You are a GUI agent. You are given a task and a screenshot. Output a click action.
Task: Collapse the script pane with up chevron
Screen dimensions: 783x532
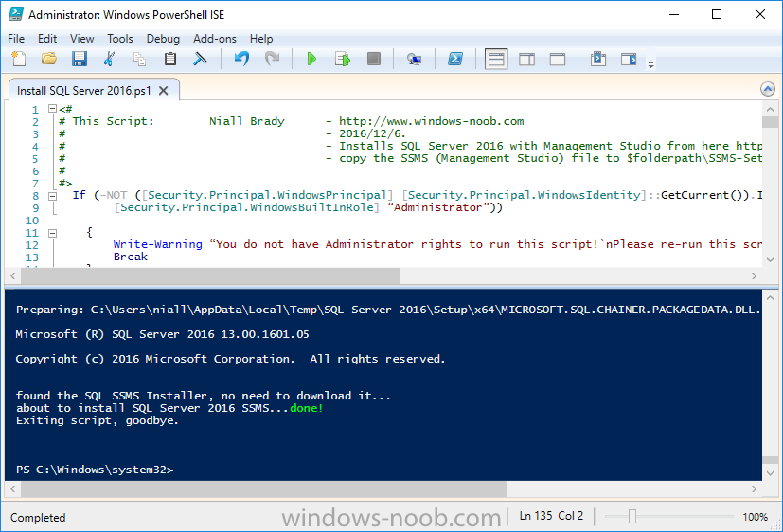point(768,89)
